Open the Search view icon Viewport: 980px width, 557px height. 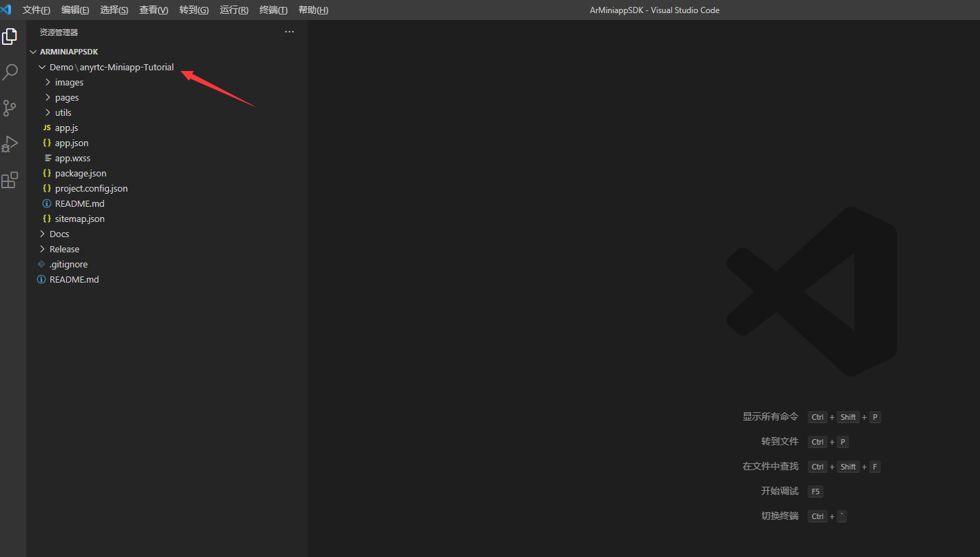10,72
